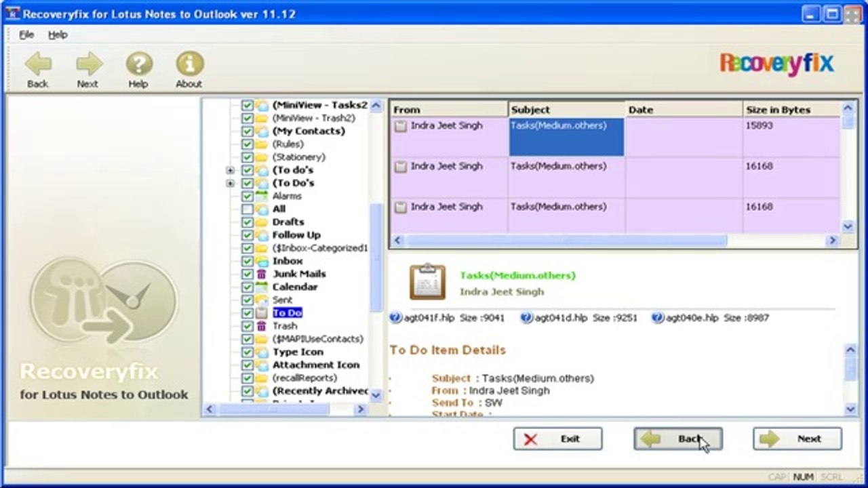This screenshot has height=488, width=868.
Task: Click the (My Contacts) folder icon
Action: coord(262,131)
